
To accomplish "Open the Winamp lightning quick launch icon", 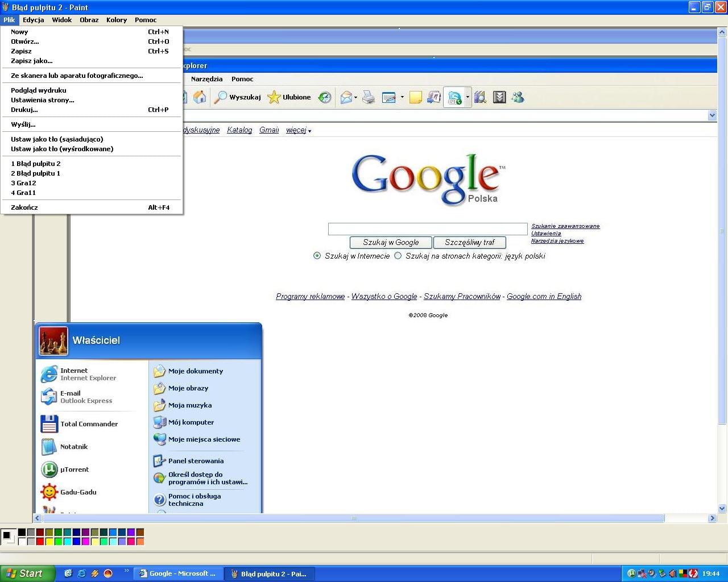I will pyautogui.click(x=95, y=573).
